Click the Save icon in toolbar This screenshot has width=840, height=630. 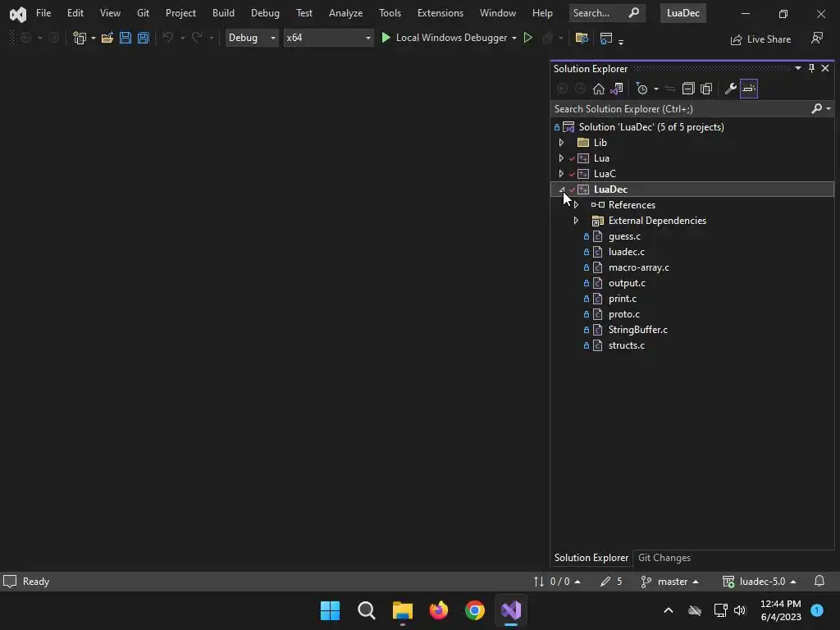[x=126, y=38]
